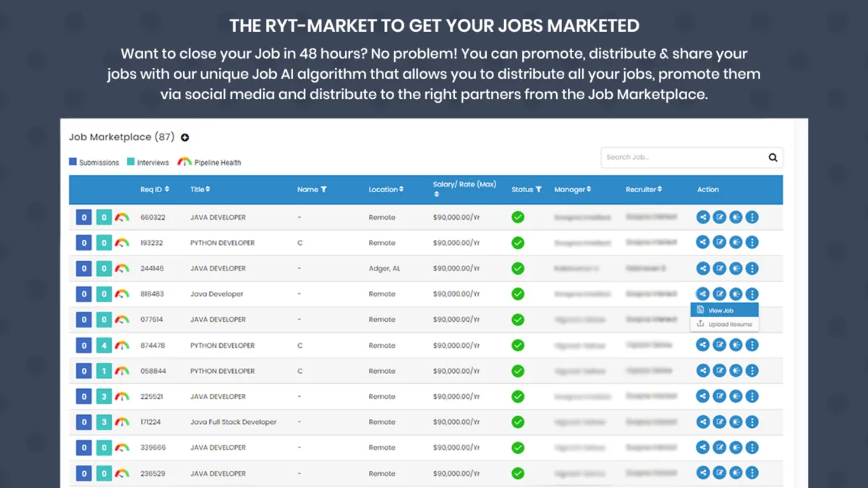The width and height of the screenshot is (868, 488).
Task: Edit job 171224 with pencil icon
Action: coord(720,421)
